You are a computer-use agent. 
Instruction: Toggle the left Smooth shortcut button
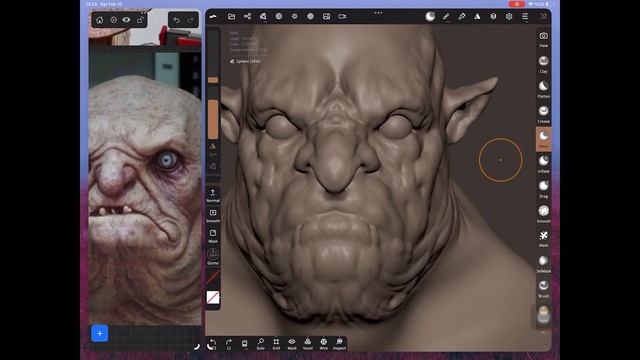(213, 216)
